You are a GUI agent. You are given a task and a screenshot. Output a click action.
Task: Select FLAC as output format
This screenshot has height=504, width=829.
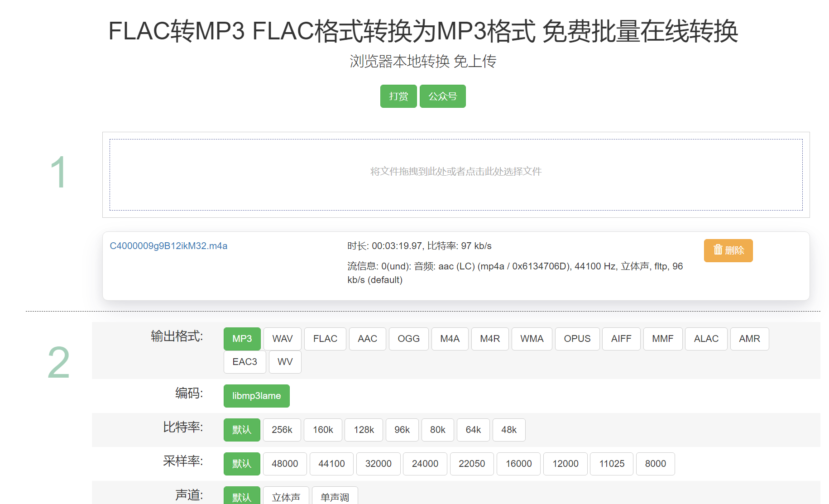coord(324,338)
